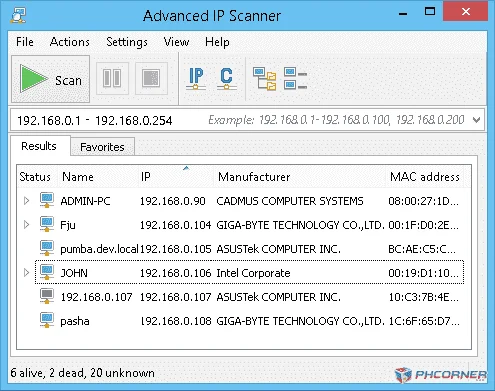Maximize the Advanced IP Scanner window
Screen dimensions: 495x391
point(430,12)
